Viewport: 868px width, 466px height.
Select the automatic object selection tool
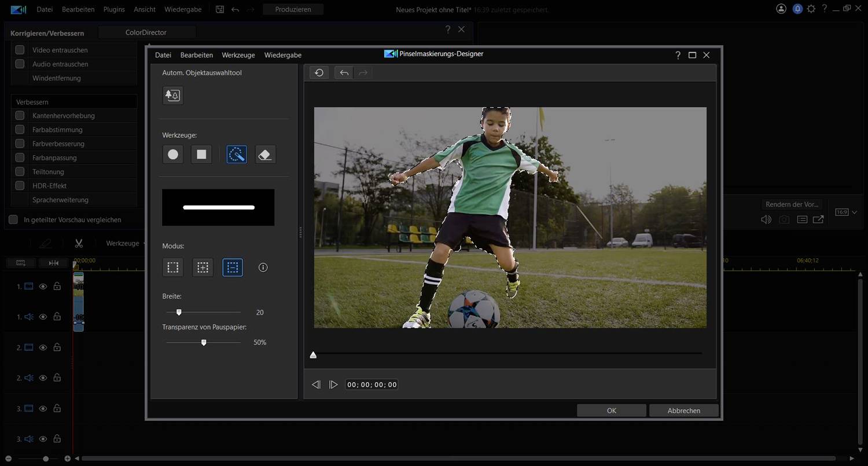[172, 95]
